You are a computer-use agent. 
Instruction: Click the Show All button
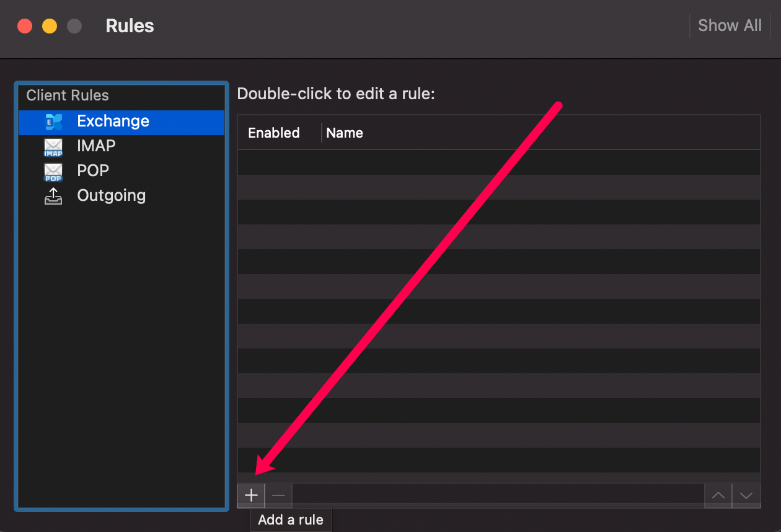(730, 25)
